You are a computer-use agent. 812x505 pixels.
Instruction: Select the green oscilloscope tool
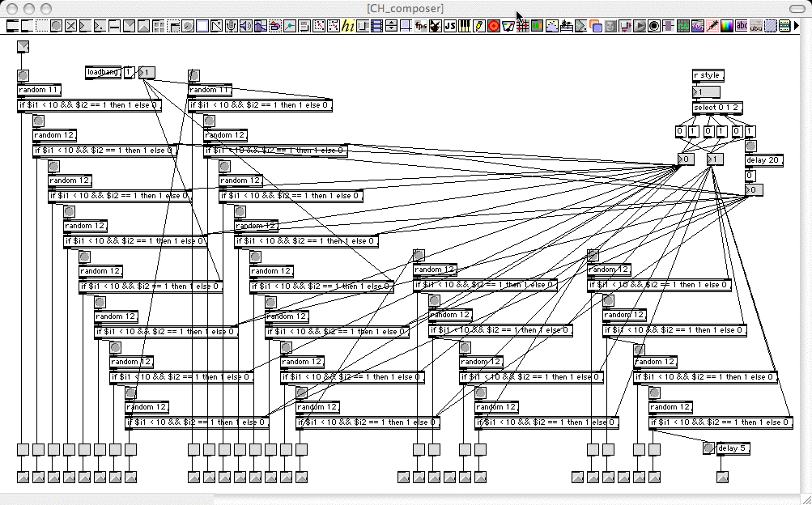pos(683,25)
